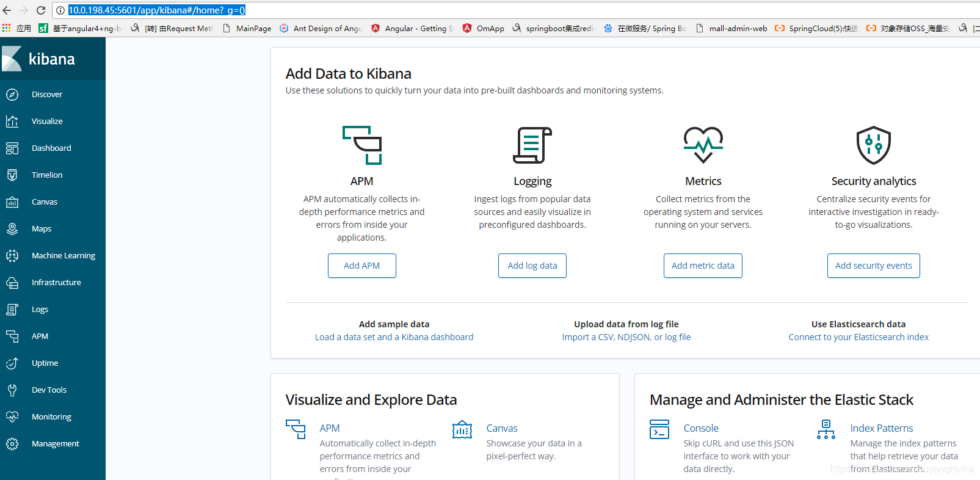This screenshot has height=480, width=980.
Task: Open Maps via its sidebar icon
Action: click(12, 229)
